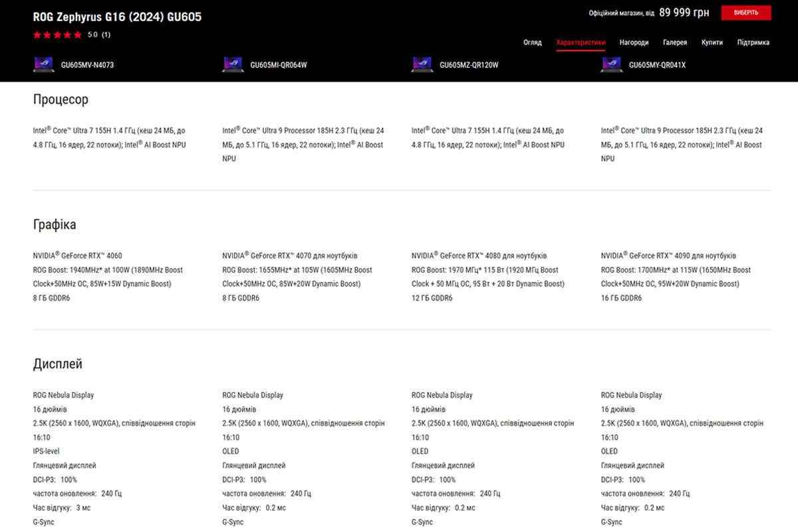Select the GU605MZ-QR120W model label
Viewport: 798px width, 532px height.
click(x=469, y=65)
